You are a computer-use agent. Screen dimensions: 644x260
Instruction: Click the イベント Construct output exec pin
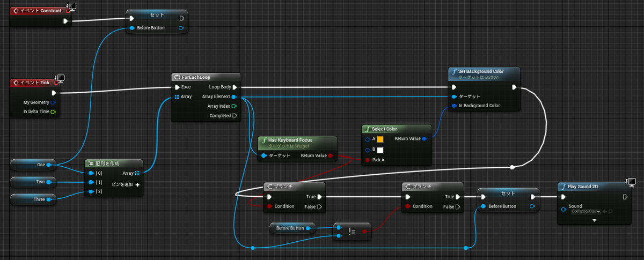point(65,21)
